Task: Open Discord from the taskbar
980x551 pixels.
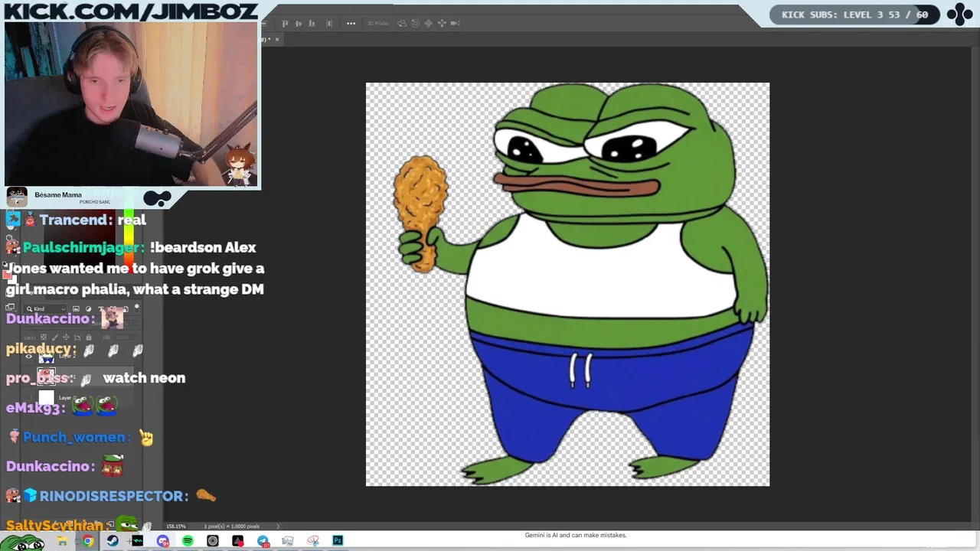Action: 163,541
